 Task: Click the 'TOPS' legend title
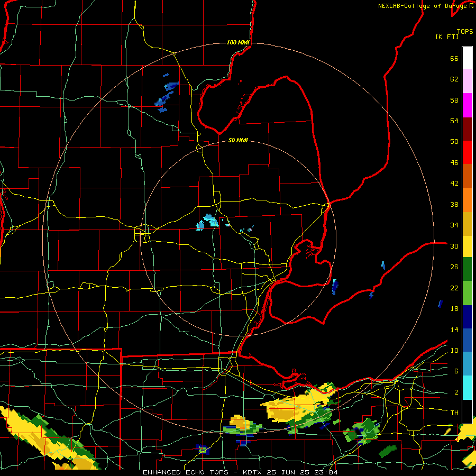point(465,31)
